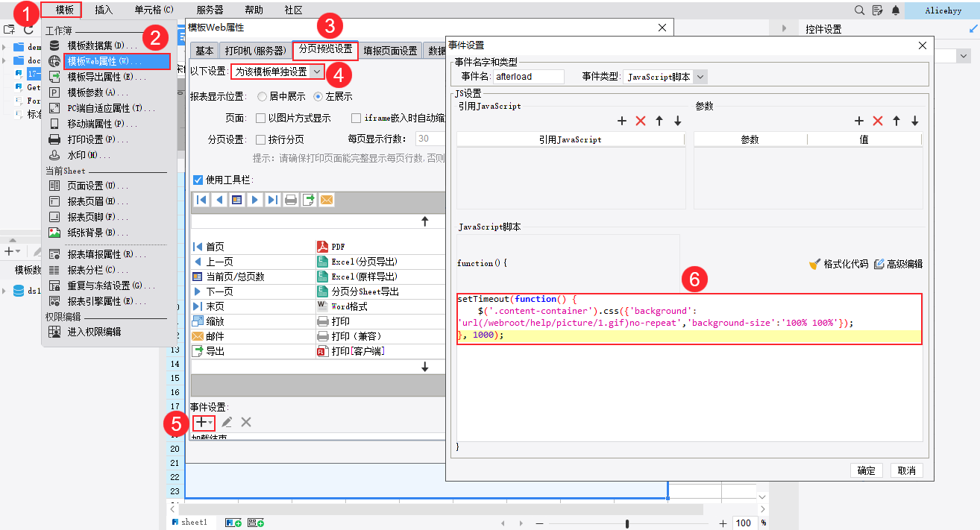Click the 事件名 afterload input field

(x=528, y=77)
